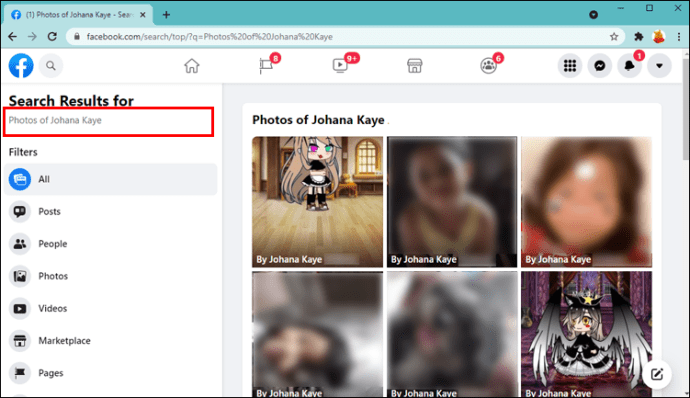This screenshot has width=690, height=398.
Task: Click the browser back arrow
Action: [x=12, y=37]
